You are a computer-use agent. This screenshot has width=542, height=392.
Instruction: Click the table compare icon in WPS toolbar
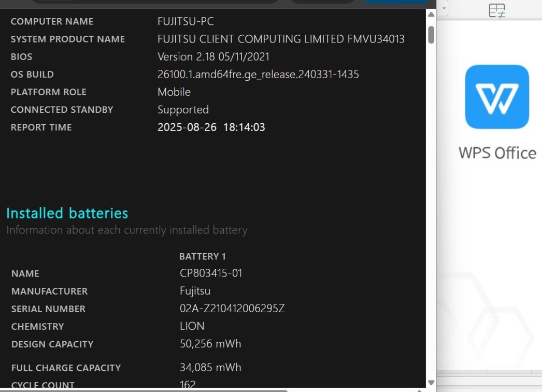(497, 10)
